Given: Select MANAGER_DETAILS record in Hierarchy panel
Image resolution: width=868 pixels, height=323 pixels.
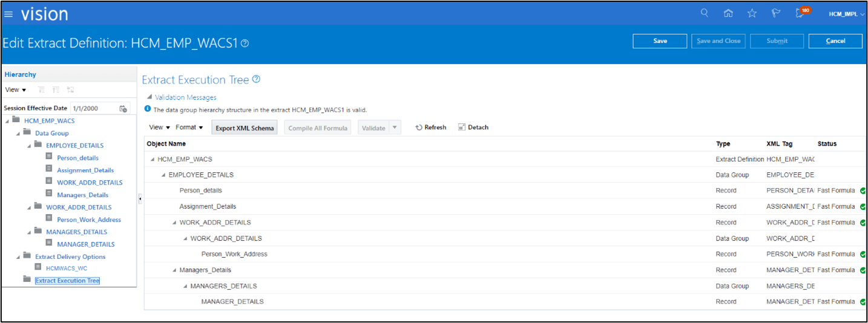Looking at the screenshot, I should (85, 244).
